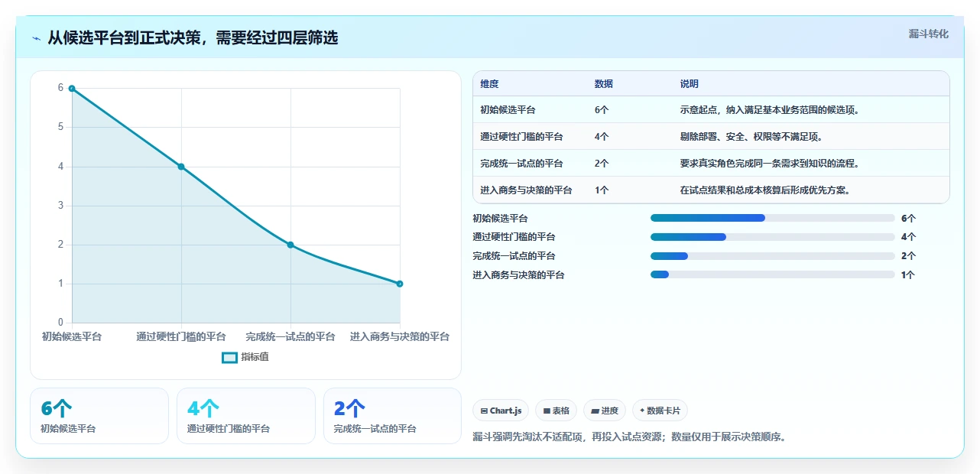The width and height of the screenshot is (980, 474).
Task: Click the 6个 value right of progress bar
Action: point(908,219)
